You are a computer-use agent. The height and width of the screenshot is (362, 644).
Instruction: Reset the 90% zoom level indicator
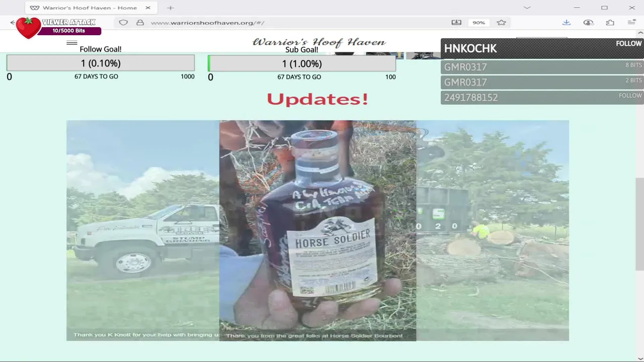tap(478, 23)
